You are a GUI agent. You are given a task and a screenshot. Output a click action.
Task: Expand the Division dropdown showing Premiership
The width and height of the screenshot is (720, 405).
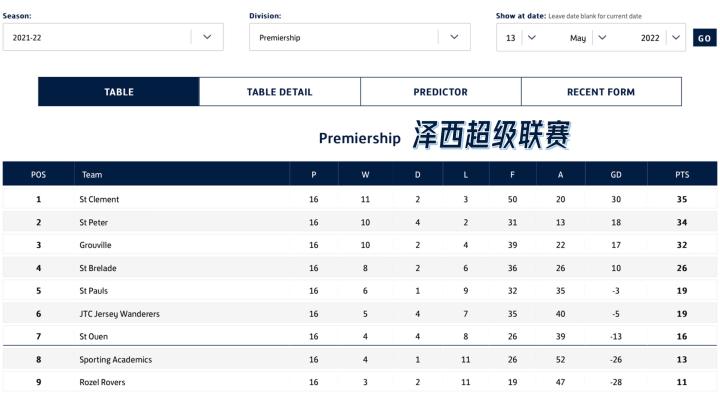pos(359,37)
